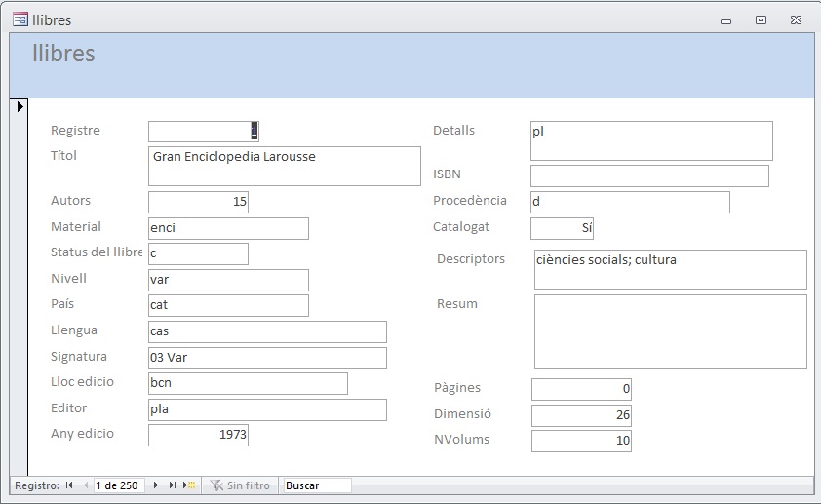Click the Sin filtro filter indicator

(x=240, y=485)
